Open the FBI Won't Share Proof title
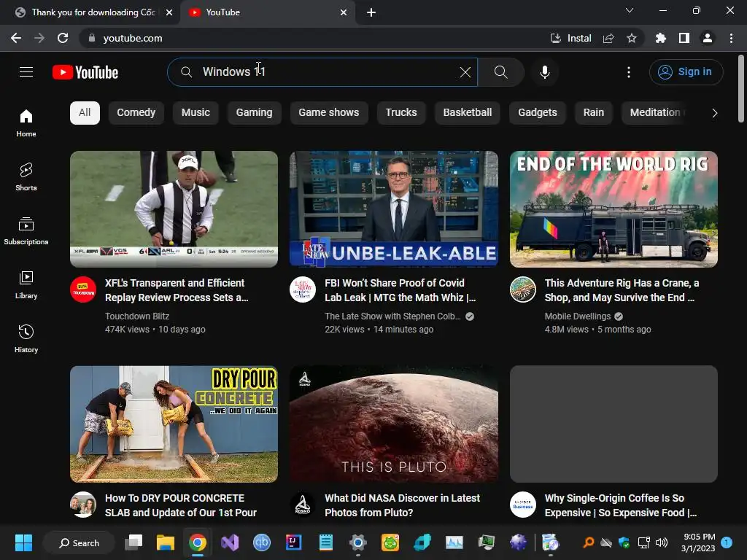747x560 pixels. pos(400,290)
